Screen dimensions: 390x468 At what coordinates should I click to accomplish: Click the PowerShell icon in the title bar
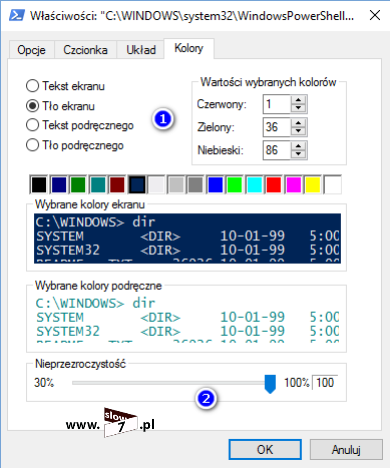pos(16,15)
